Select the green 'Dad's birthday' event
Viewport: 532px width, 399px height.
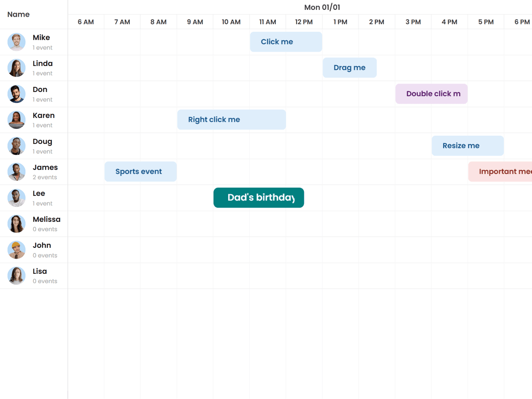(259, 198)
